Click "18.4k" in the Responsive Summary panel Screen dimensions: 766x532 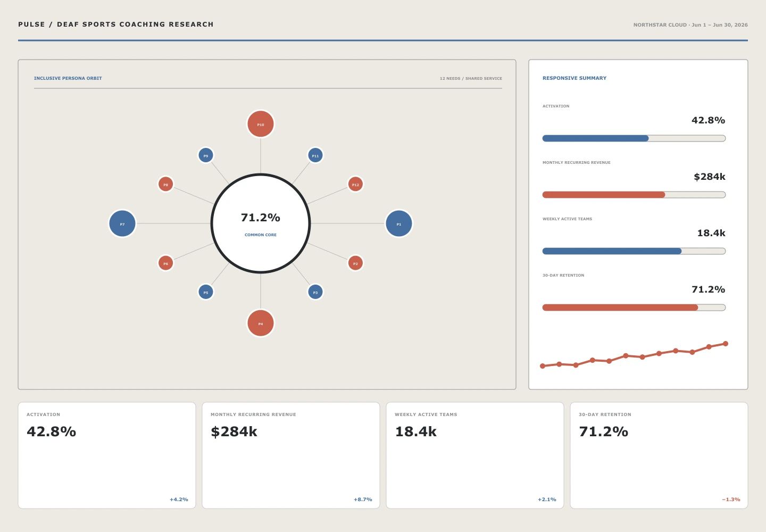click(711, 233)
